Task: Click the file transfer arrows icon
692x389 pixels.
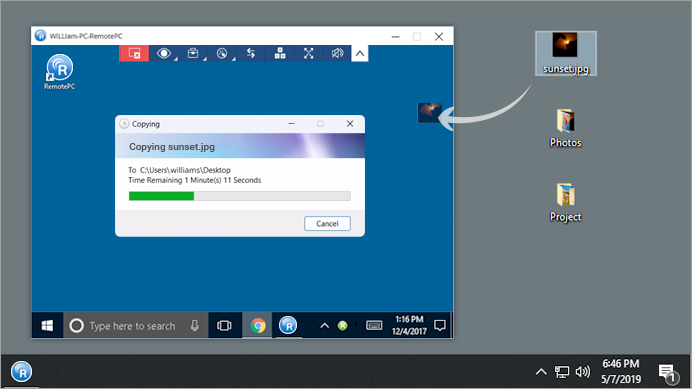Action: point(251,54)
